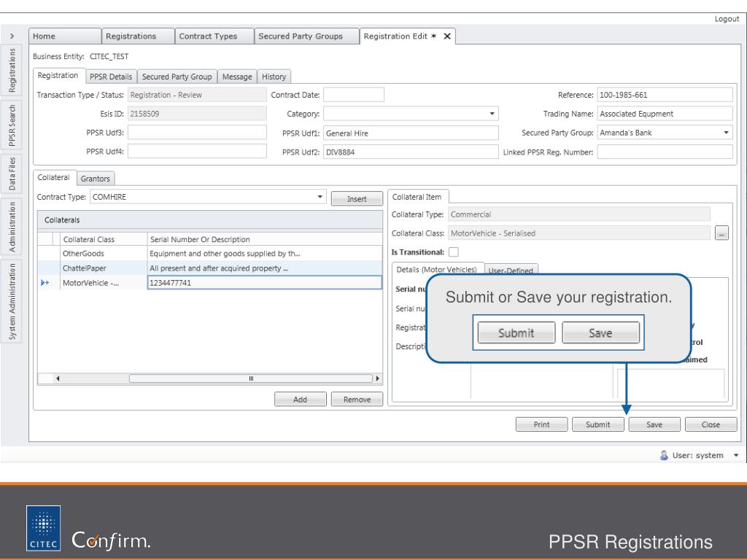Click the collaterals right scroll arrow
Image resolution: width=747 pixels, height=560 pixels.
click(377, 378)
